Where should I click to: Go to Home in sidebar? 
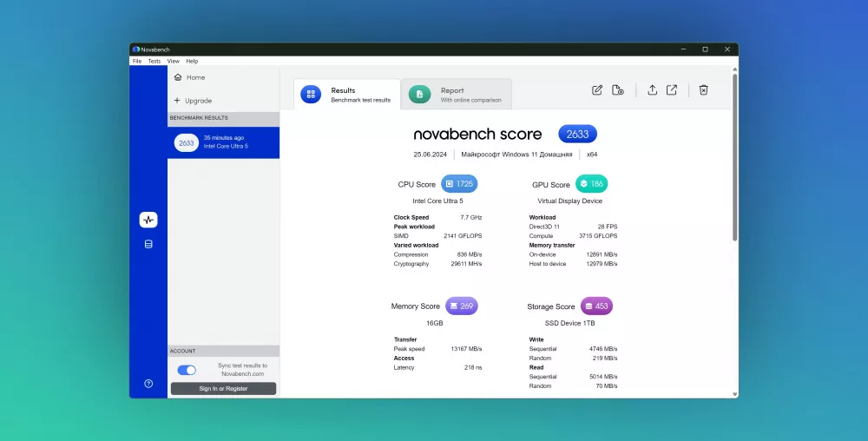(x=195, y=77)
